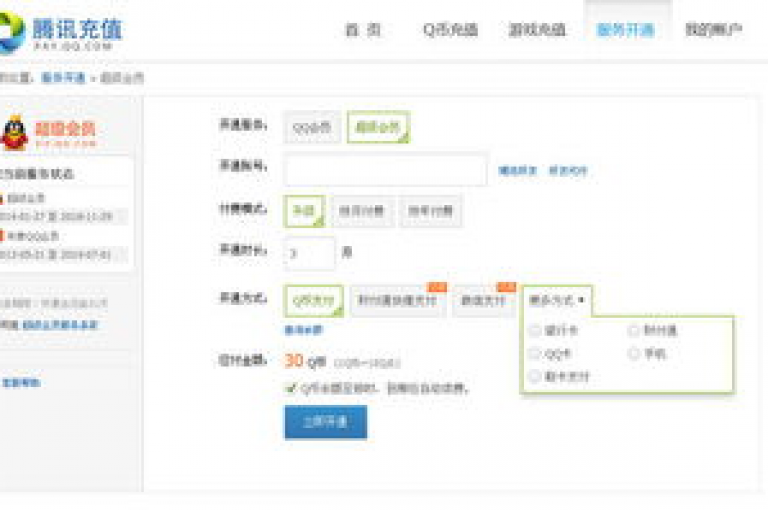Select the monthly billing mode option

point(362,211)
